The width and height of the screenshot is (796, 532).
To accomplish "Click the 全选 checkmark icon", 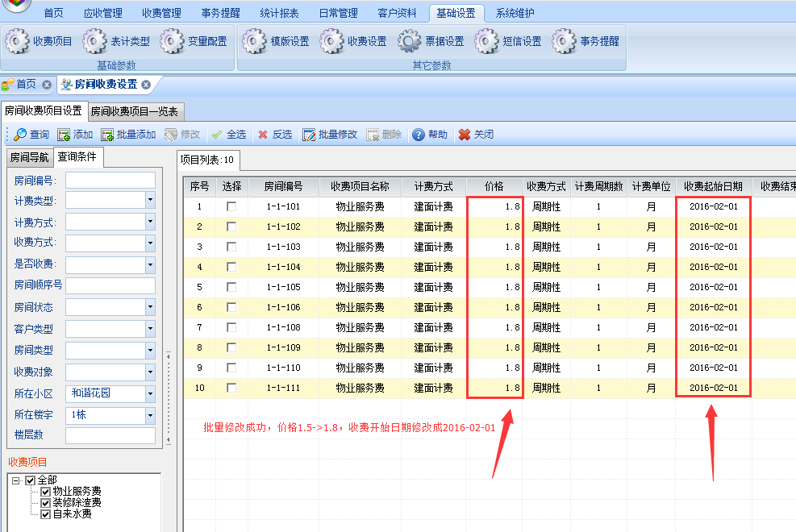I will (217, 135).
